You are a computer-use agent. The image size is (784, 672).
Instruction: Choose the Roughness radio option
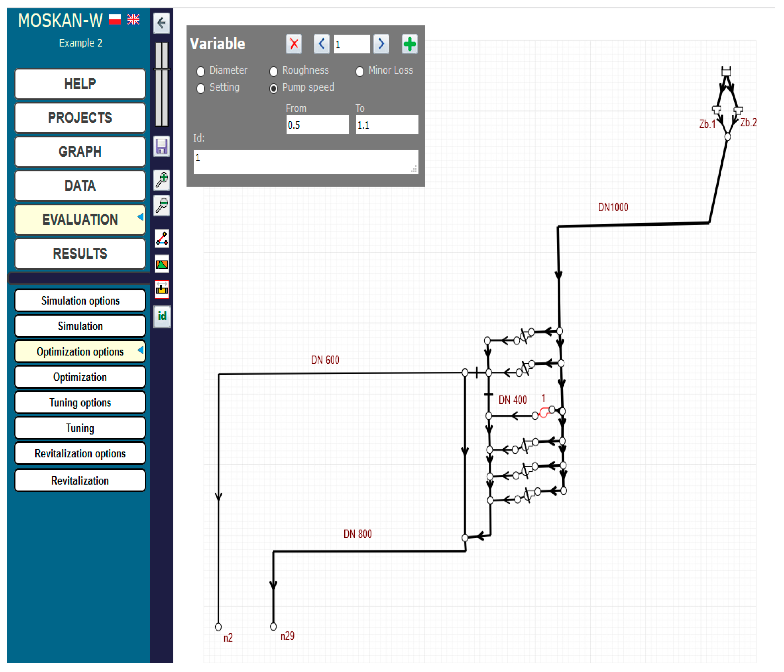pyautogui.click(x=274, y=71)
